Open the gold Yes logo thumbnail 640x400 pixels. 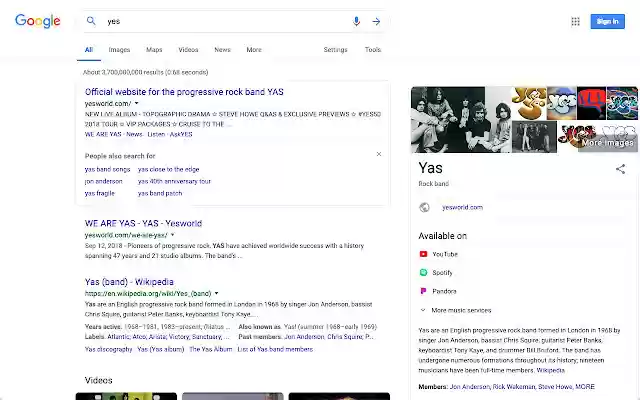click(529, 103)
